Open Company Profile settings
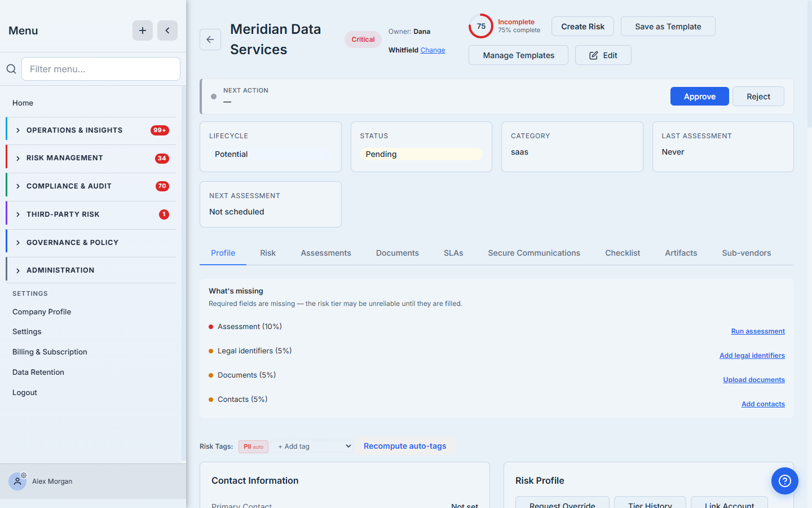The width and height of the screenshot is (812, 508). [x=42, y=312]
